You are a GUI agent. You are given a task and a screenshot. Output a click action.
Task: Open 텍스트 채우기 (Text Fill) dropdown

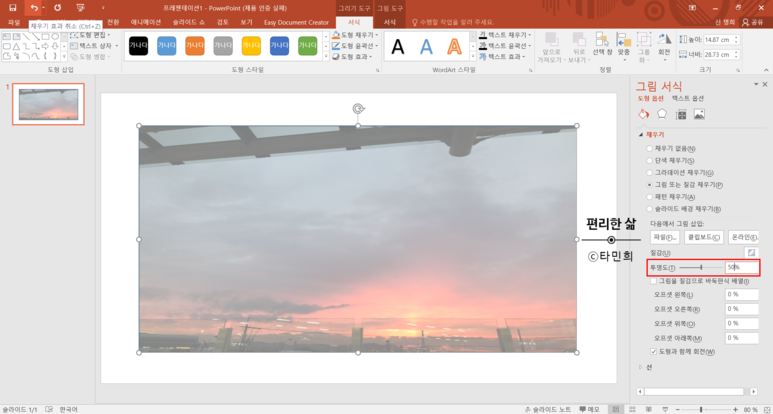(x=505, y=35)
